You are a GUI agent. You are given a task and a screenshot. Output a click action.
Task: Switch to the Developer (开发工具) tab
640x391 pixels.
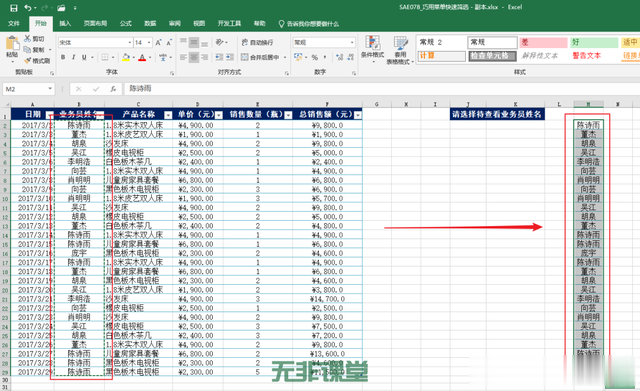(229, 24)
